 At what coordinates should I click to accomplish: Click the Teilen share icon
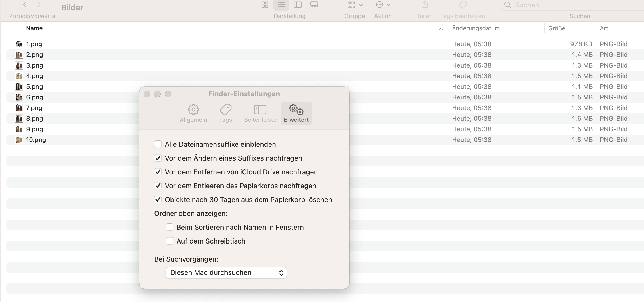point(424,5)
